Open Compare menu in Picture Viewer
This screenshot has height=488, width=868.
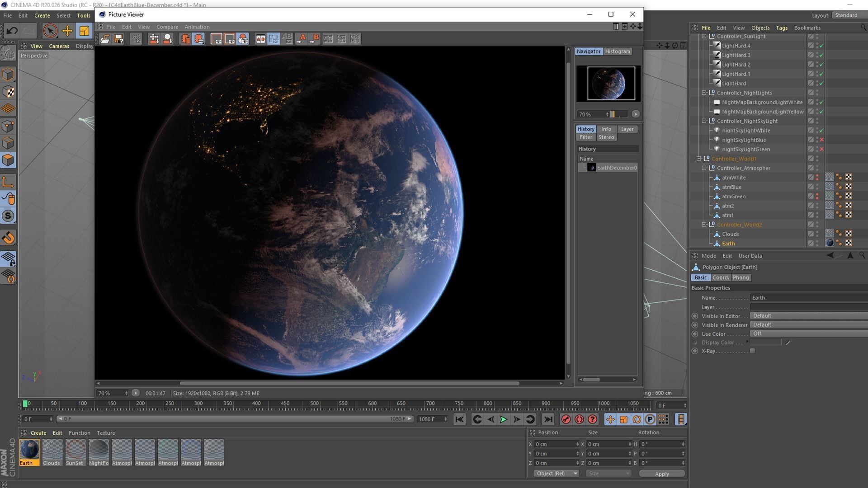pos(167,27)
